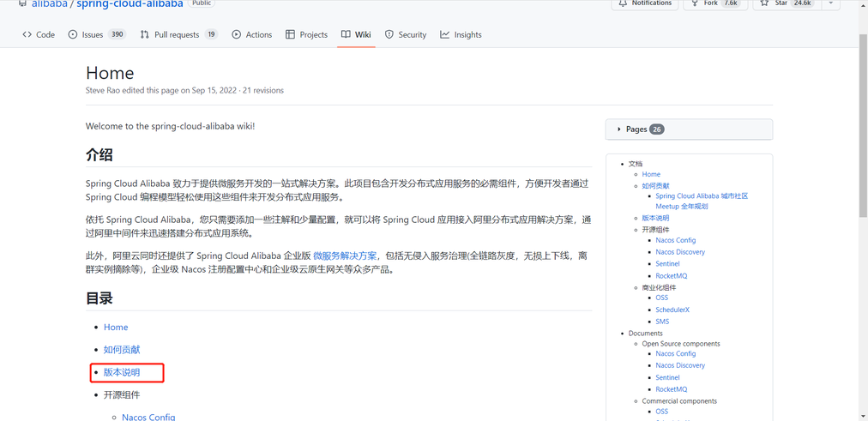Open the Code tab icon
This screenshot has height=421, width=868.
click(27, 34)
